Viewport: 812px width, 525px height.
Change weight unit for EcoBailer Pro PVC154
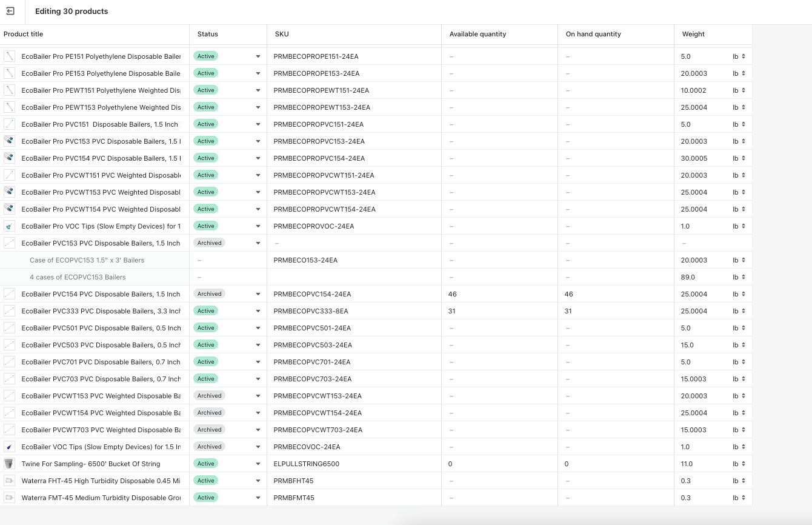click(x=739, y=158)
